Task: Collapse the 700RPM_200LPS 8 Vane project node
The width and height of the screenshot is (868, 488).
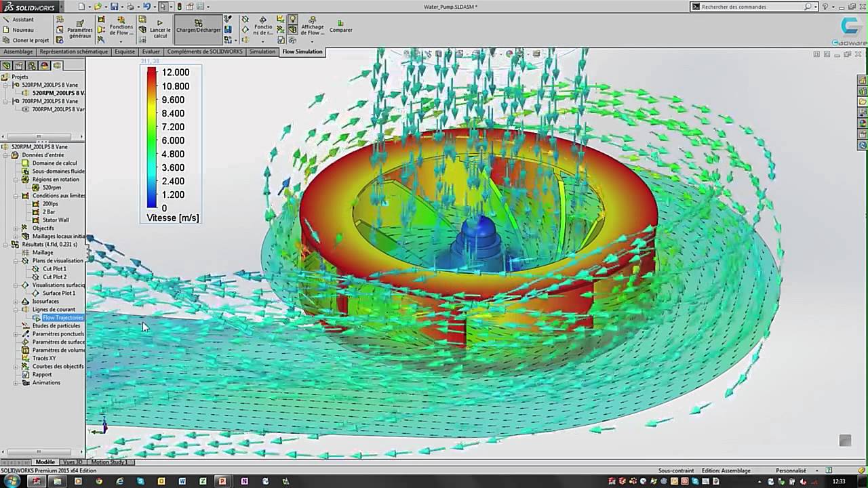Action: pos(6,101)
